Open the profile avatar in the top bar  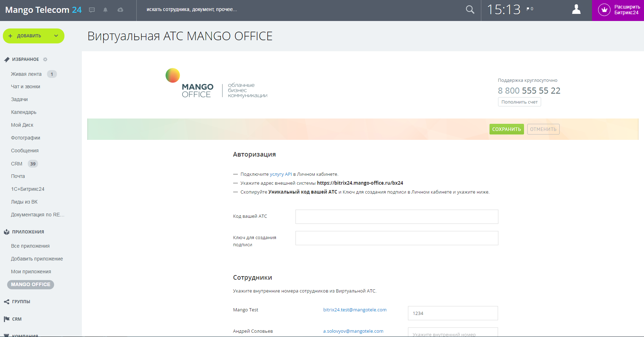[x=576, y=10]
